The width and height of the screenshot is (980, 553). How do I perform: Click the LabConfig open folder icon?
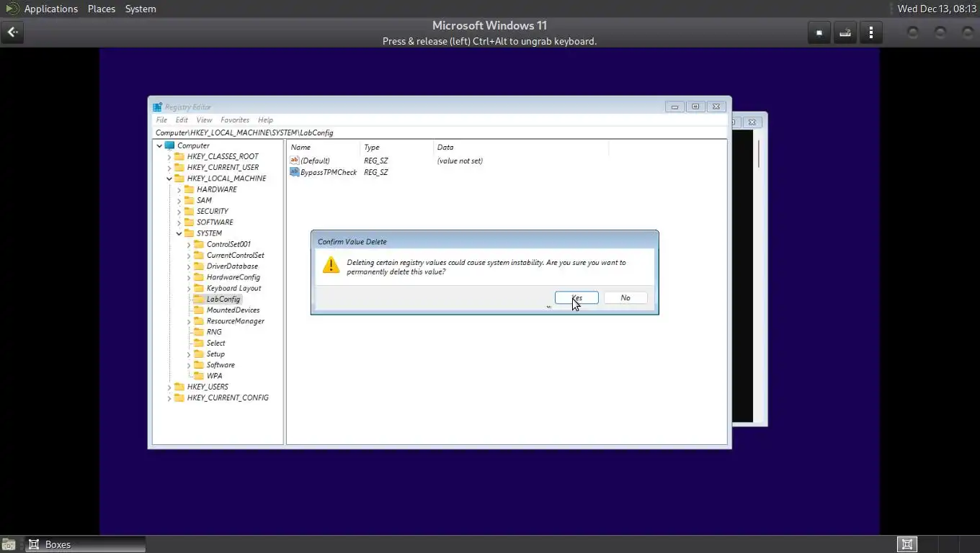click(x=199, y=299)
